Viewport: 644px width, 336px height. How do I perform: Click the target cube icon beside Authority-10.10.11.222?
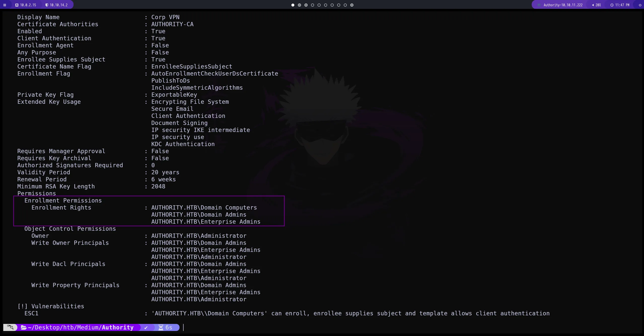(539, 5)
